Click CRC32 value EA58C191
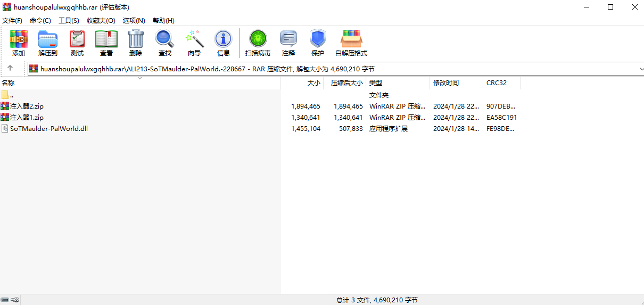The height and width of the screenshot is (305, 644). (501, 117)
